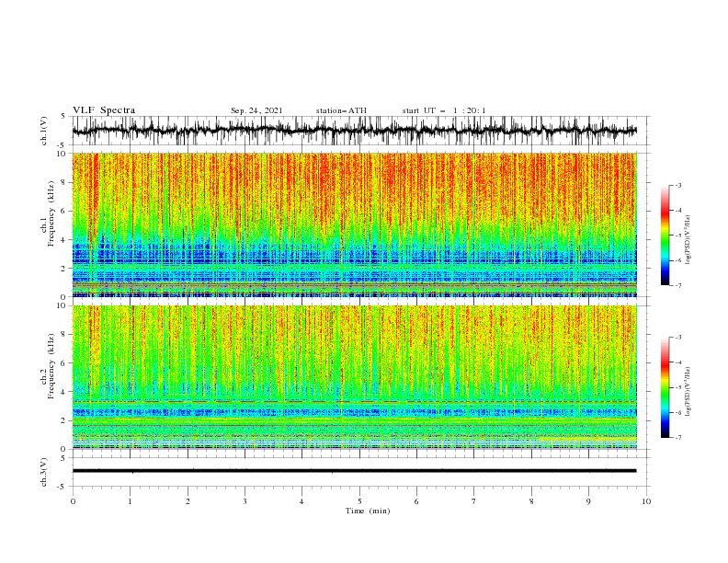Click tick label "4" on the Time axis
This screenshot has width=728, height=563.
coord(301,501)
